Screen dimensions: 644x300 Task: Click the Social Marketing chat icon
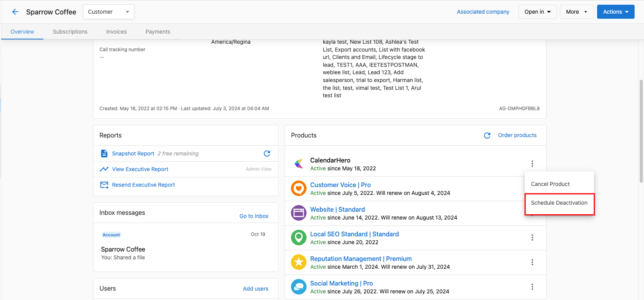[x=299, y=287]
